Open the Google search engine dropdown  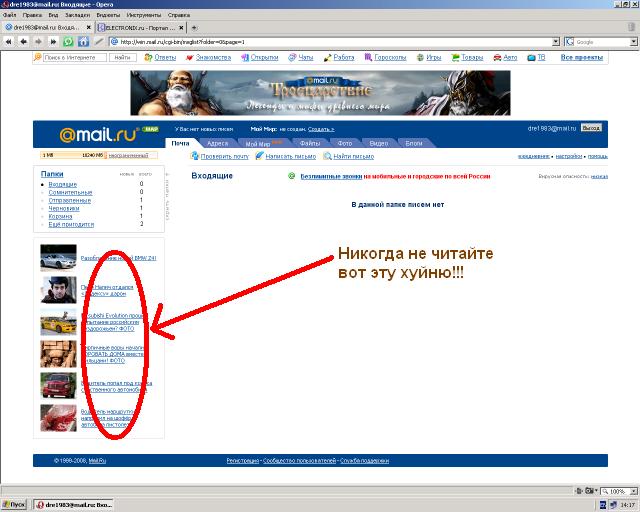(x=633, y=42)
